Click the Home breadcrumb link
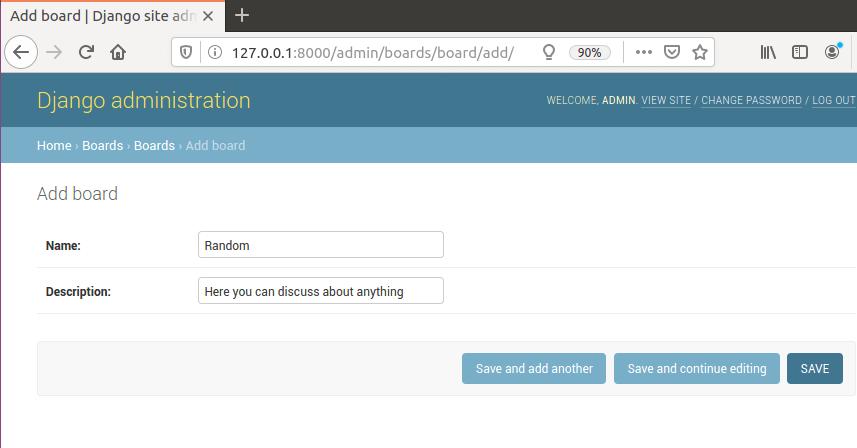Image resolution: width=857 pixels, height=448 pixels. [54, 145]
